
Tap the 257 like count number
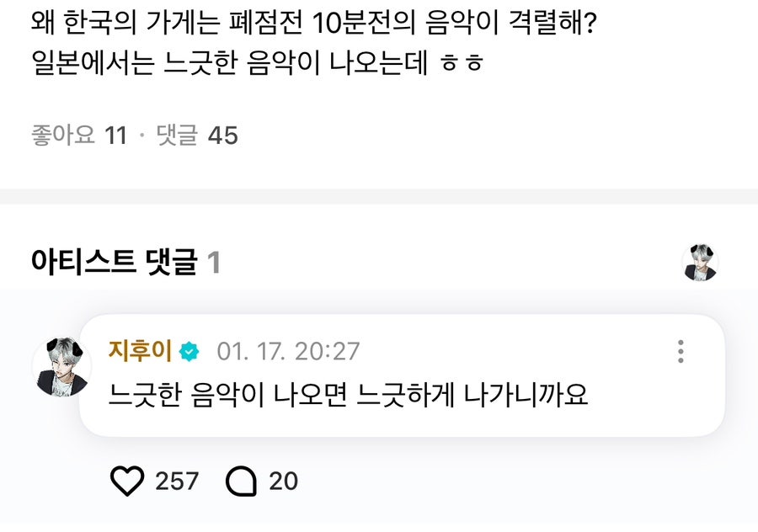[177, 481]
